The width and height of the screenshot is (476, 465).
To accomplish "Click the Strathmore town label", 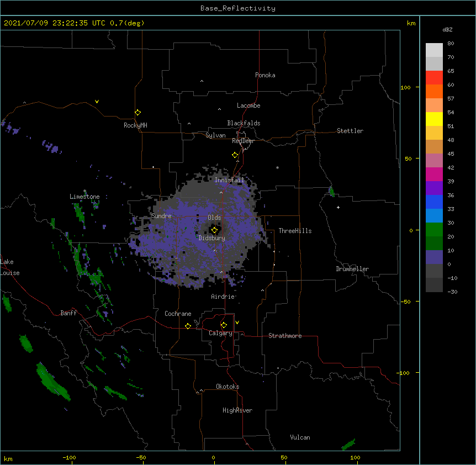I will tap(285, 336).
